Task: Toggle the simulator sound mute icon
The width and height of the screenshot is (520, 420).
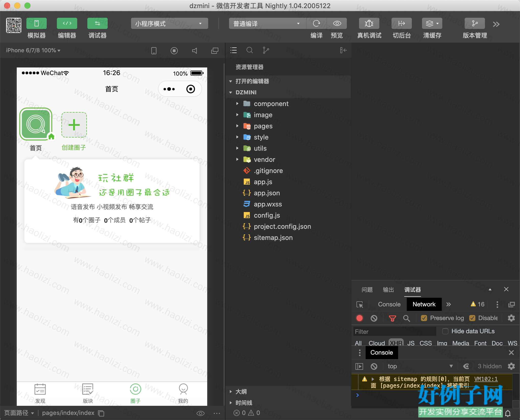Action: (194, 51)
